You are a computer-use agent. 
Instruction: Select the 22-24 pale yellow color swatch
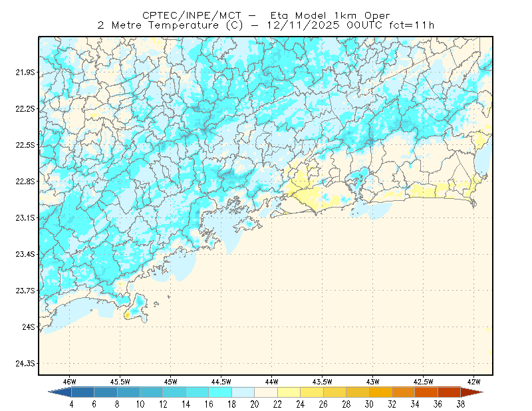click(x=289, y=392)
